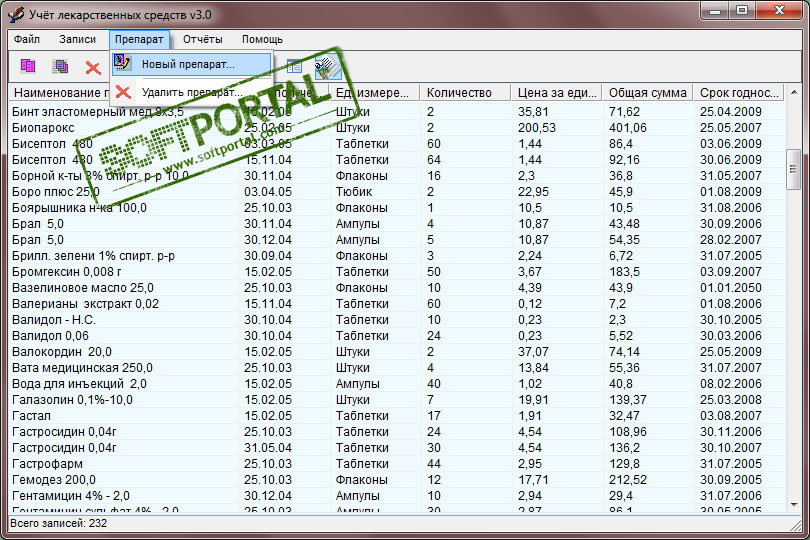Select Валерианы экстракт 0,02 row
The width and height of the screenshot is (810, 540).
click(x=397, y=304)
